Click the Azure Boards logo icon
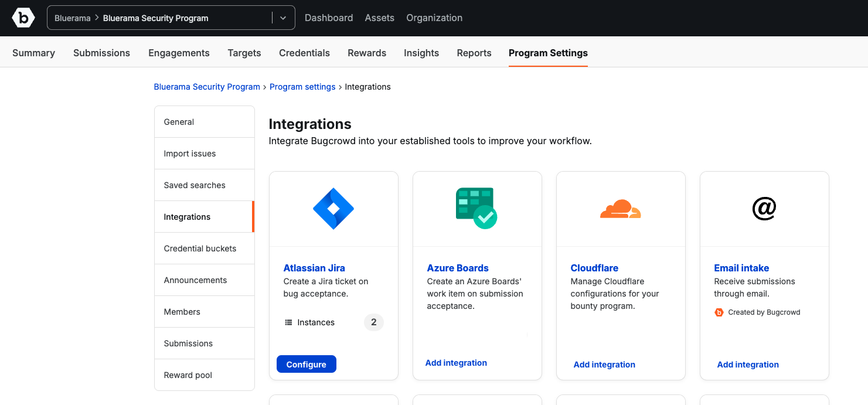 click(x=476, y=208)
